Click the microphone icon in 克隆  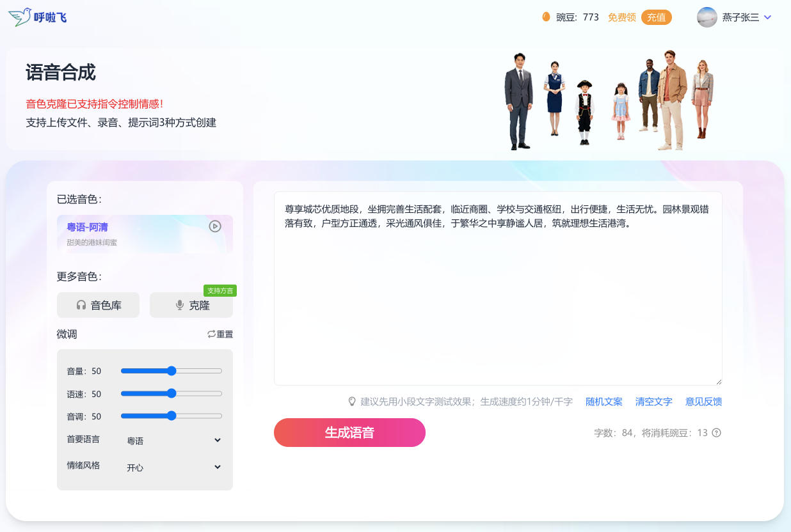180,306
